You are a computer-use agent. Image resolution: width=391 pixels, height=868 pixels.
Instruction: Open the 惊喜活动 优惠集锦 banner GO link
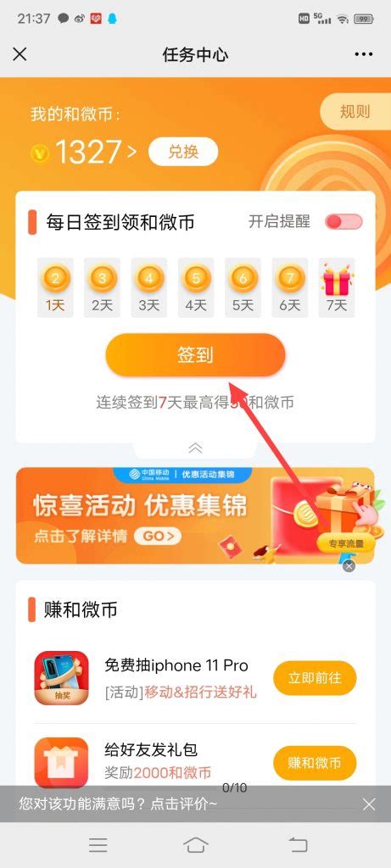click(158, 536)
